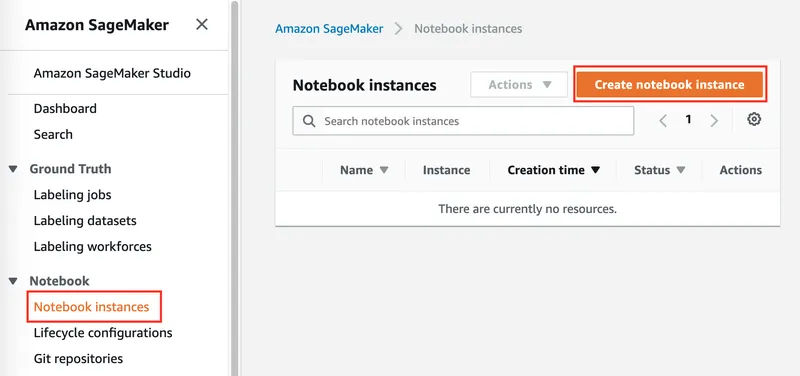Collapse the Ground Truth section

point(13,169)
